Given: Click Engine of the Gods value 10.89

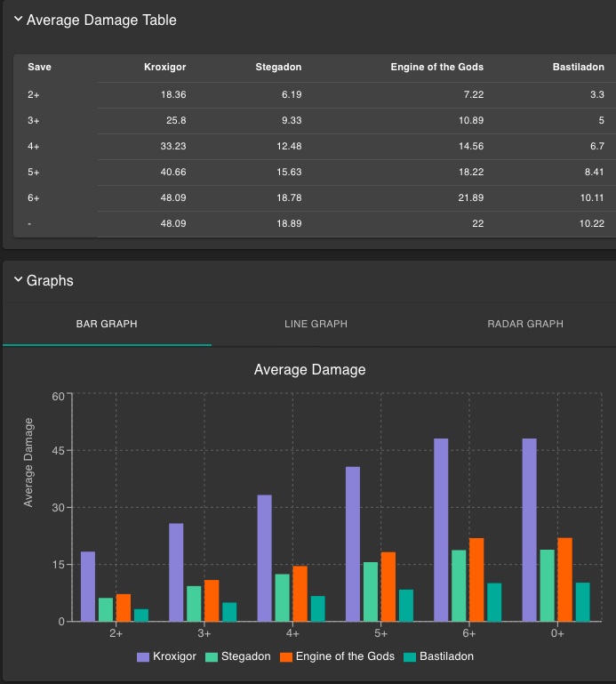Looking at the screenshot, I should (x=471, y=120).
